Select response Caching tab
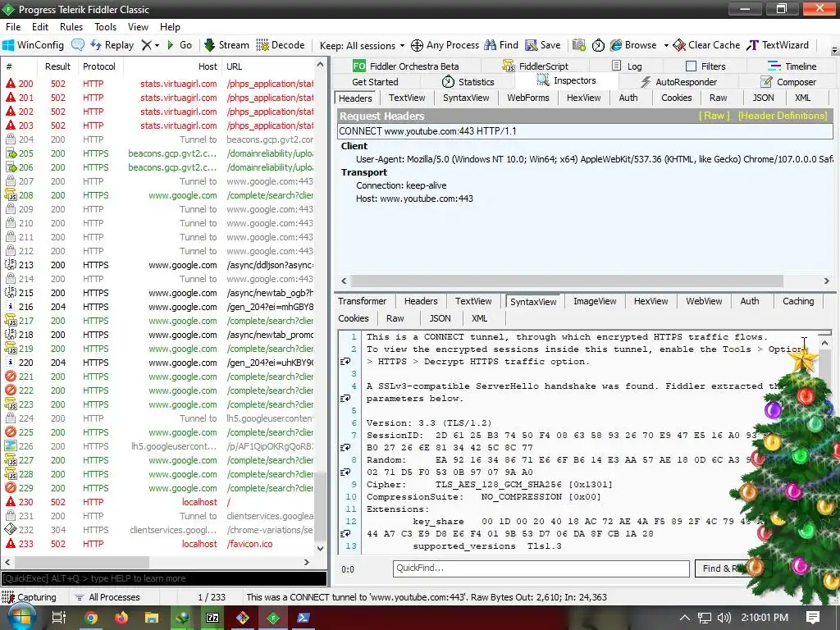Image resolution: width=840 pixels, height=630 pixels. [x=797, y=301]
